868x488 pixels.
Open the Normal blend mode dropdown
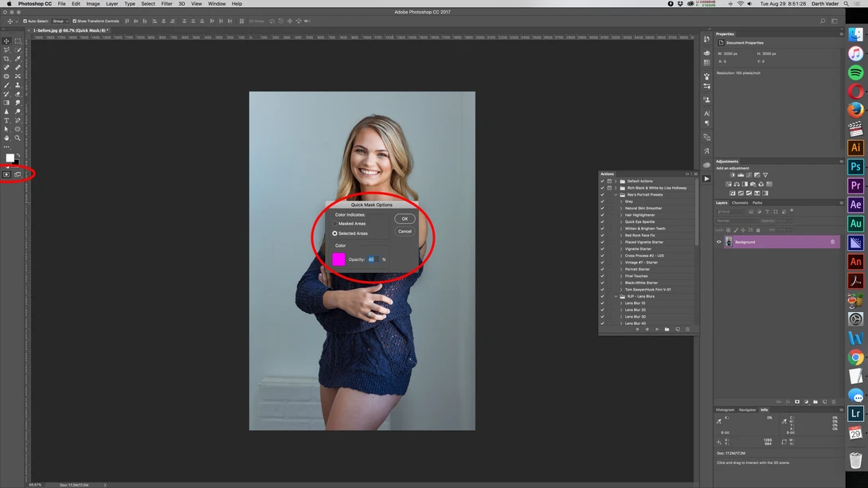737,221
